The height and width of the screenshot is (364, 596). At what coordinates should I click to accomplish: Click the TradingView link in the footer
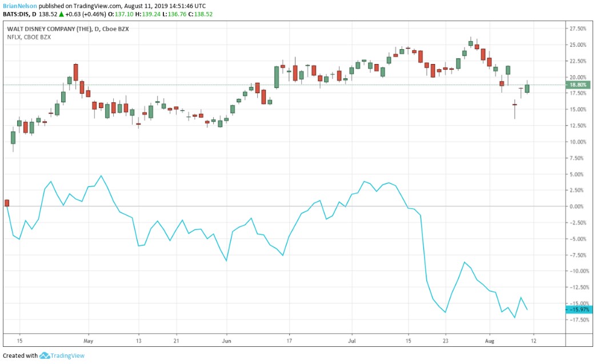tap(68, 355)
